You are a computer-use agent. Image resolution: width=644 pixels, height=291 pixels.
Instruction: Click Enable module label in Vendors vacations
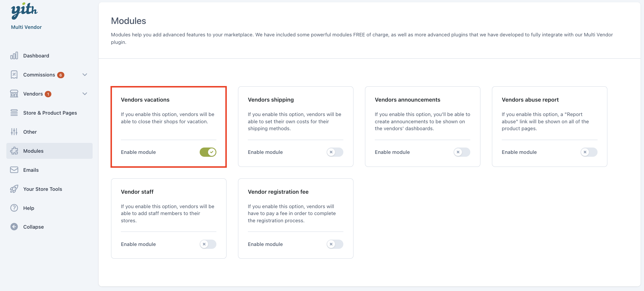click(x=138, y=152)
